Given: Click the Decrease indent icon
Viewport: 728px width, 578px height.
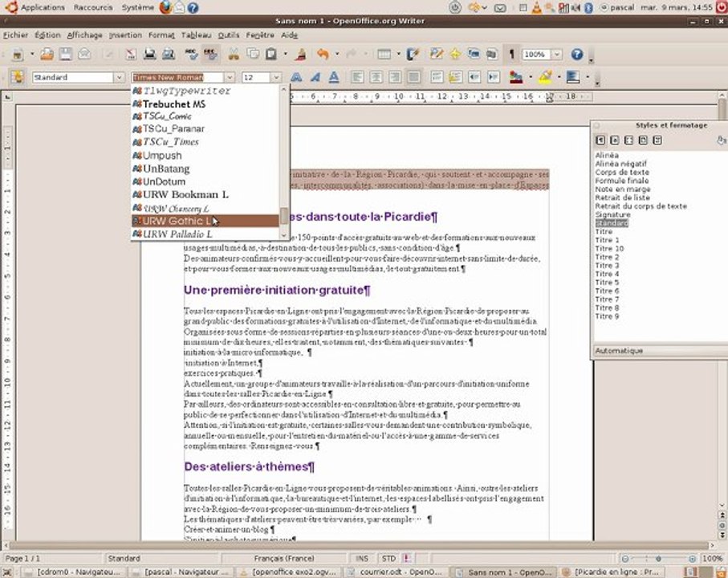Looking at the screenshot, I should pyautogui.click(x=474, y=77).
